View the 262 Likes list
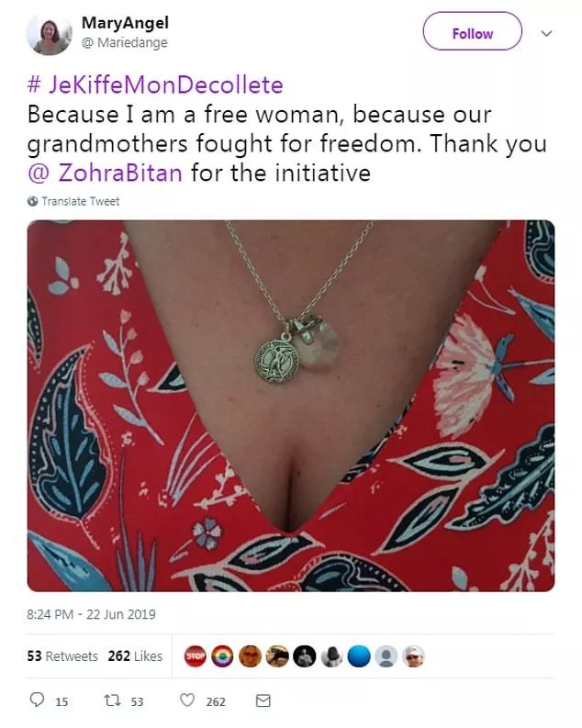582x728 pixels. [135, 656]
